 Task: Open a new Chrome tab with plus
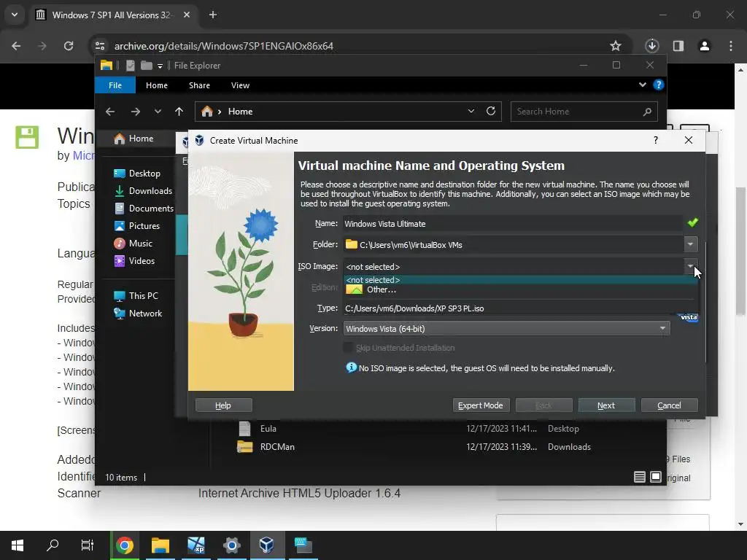point(213,15)
